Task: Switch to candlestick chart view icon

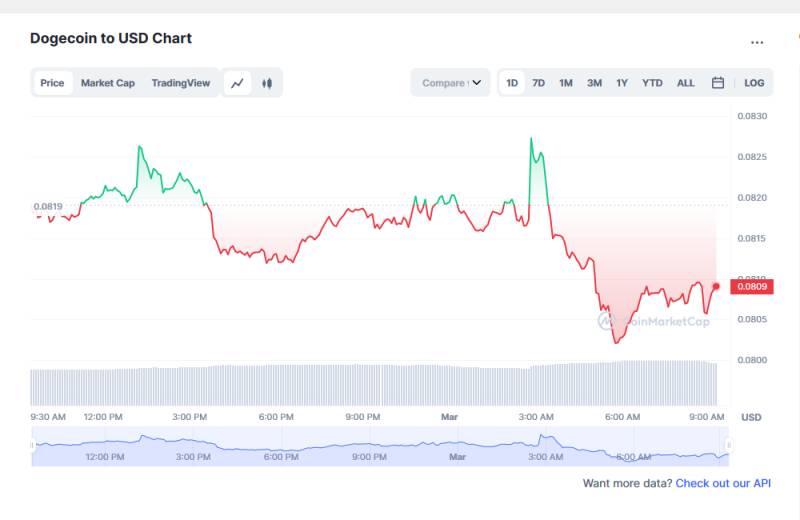Action: point(267,83)
